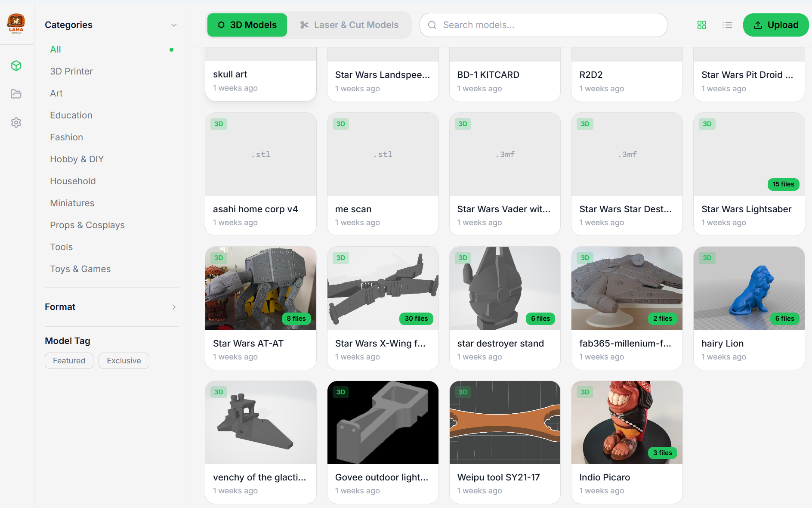Screen dimensions: 812x508
Task: Toggle the Featured model tag
Action: coord(69,361)
